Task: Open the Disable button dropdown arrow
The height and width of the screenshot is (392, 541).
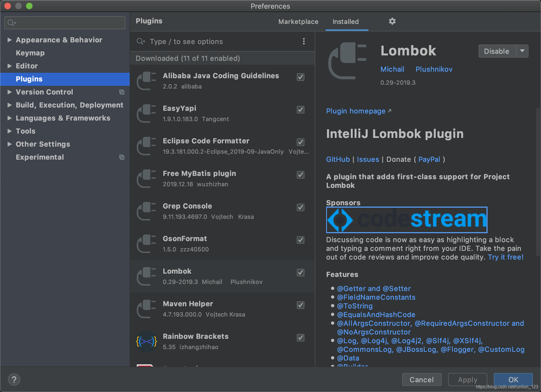Action: click(x=522, y=51)
